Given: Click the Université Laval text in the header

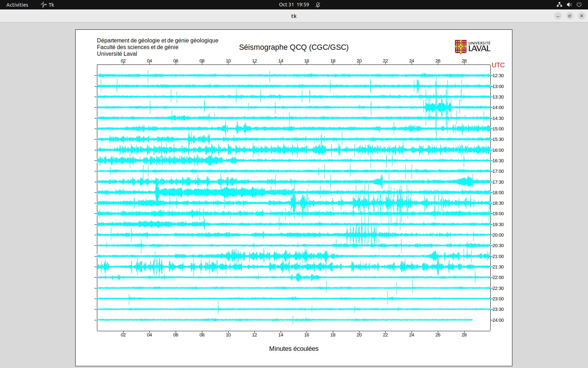Looking at the screenshot, I should click(x=117, y=54).
